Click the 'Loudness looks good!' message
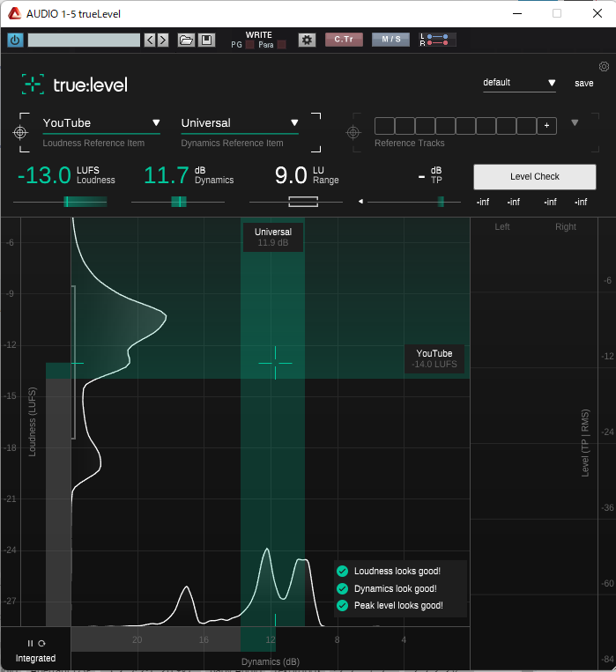Screen dimensions: 616x672 click(397, 572)
